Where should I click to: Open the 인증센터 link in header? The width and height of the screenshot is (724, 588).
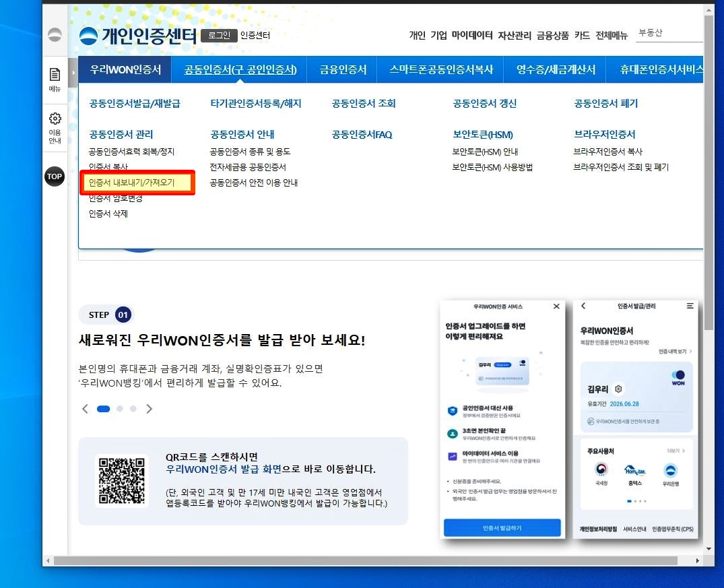click(x=255, y=36)
